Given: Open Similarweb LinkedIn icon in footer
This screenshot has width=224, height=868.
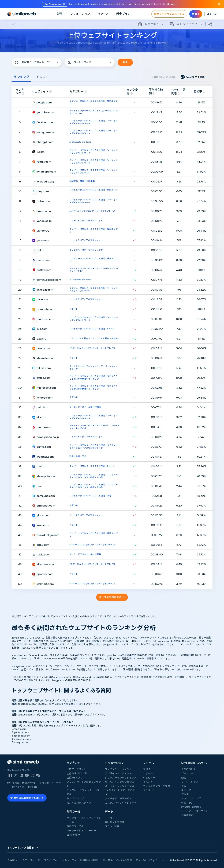Looking at the screenshot, I should pyautogui.click(x=21, y=775).
